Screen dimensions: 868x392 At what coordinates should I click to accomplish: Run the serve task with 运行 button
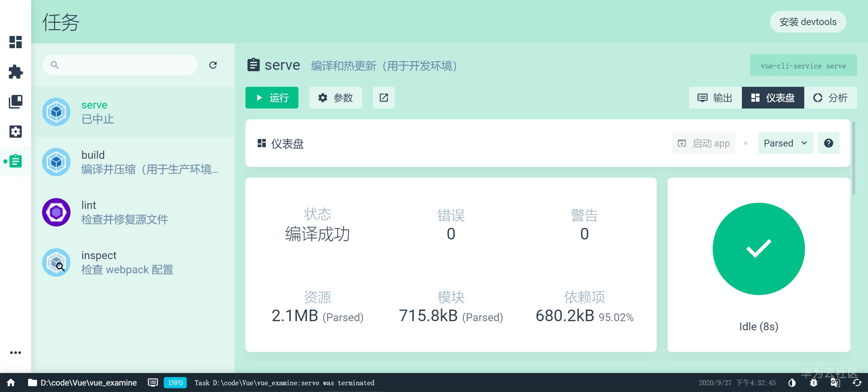coord(272,98)
